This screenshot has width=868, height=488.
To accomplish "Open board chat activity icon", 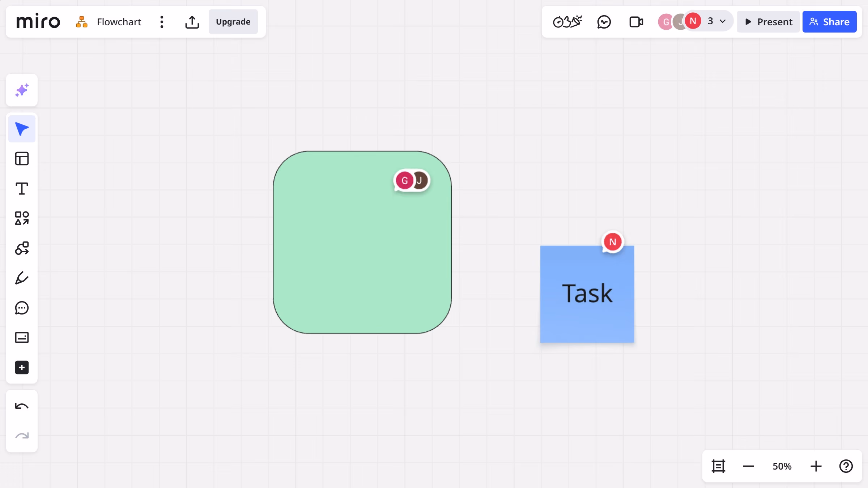I will click(x=604, y=22).
